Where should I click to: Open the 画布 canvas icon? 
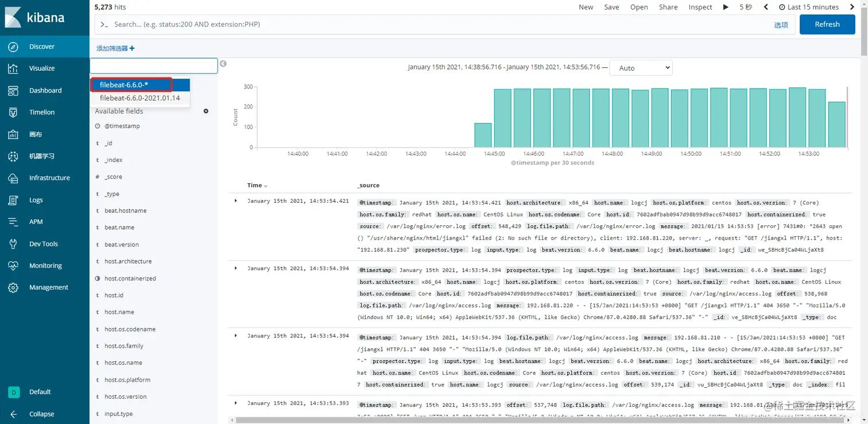pos(13,134)
